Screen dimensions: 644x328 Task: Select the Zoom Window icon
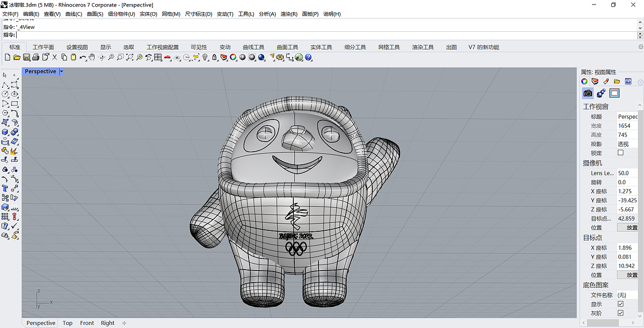(120, 57)
